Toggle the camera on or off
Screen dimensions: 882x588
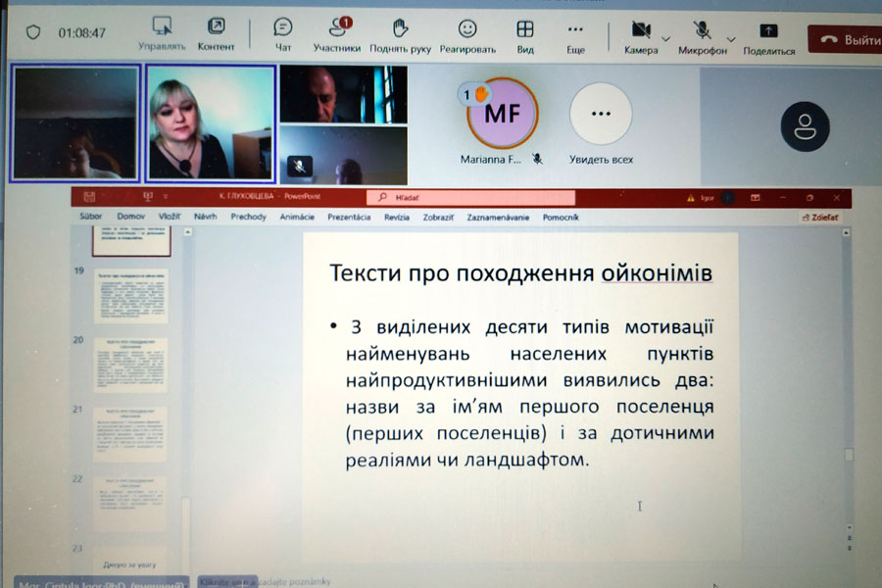641,29
